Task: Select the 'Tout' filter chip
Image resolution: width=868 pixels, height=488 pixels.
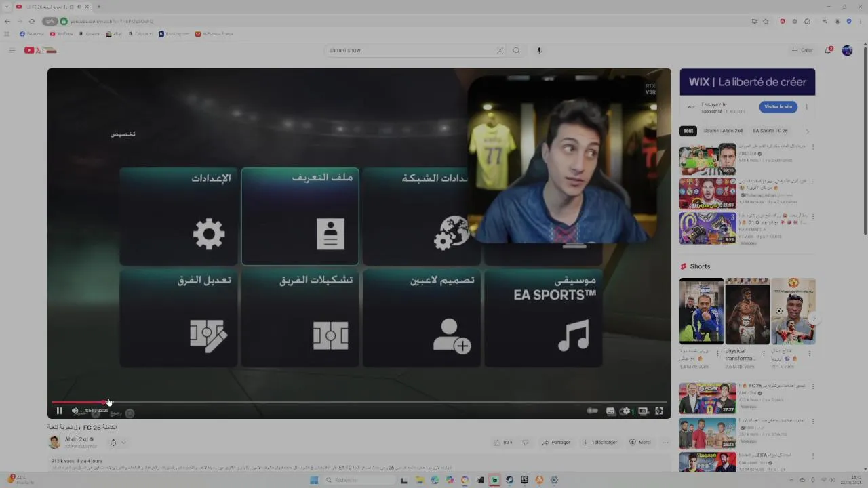Action: point(688,131)
